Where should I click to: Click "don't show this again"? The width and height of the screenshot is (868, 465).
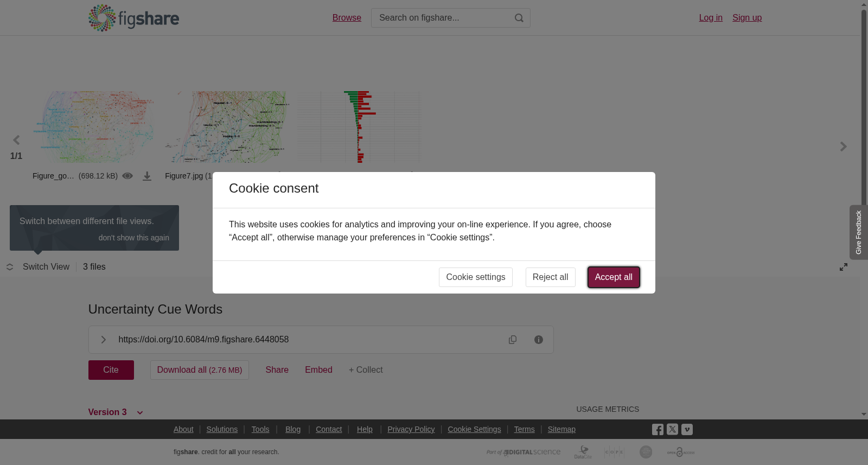click(x=133, y=238)
